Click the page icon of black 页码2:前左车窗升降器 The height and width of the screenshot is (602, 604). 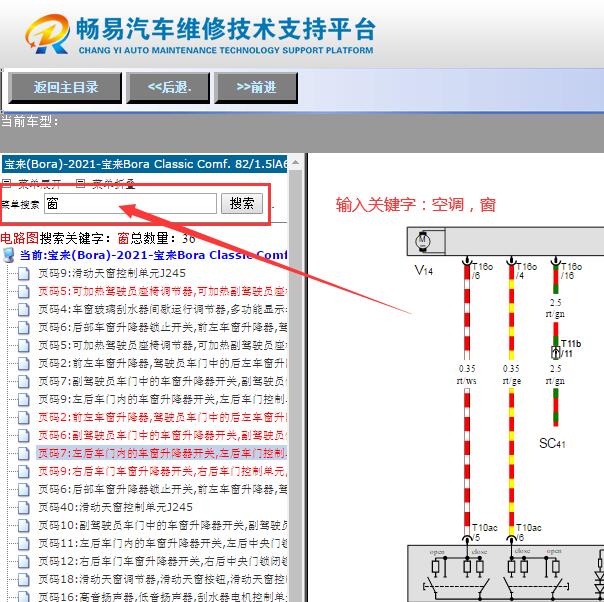pos(23,364)
